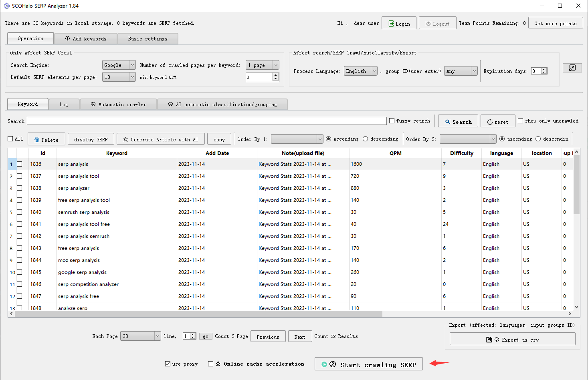Click the table vertical scrollbar
Image resolution: width=588 pixels, height=380 pixels.
[576, 185]
